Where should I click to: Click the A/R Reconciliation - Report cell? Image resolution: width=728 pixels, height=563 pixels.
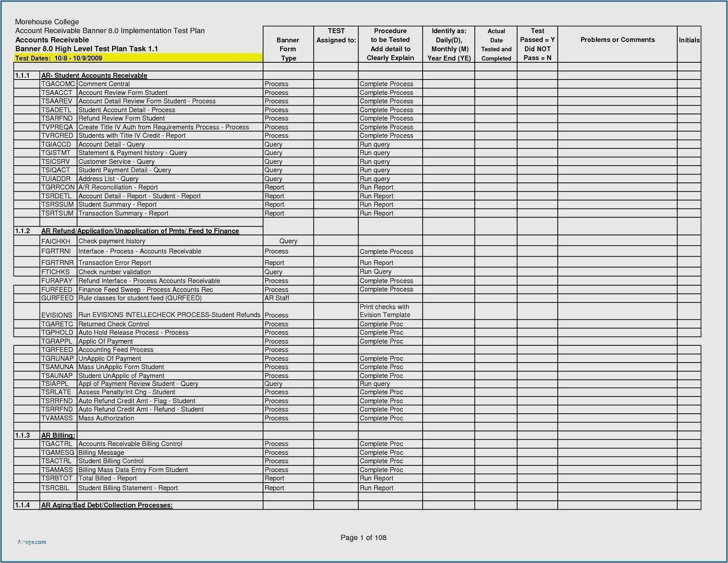coord(118,187)
